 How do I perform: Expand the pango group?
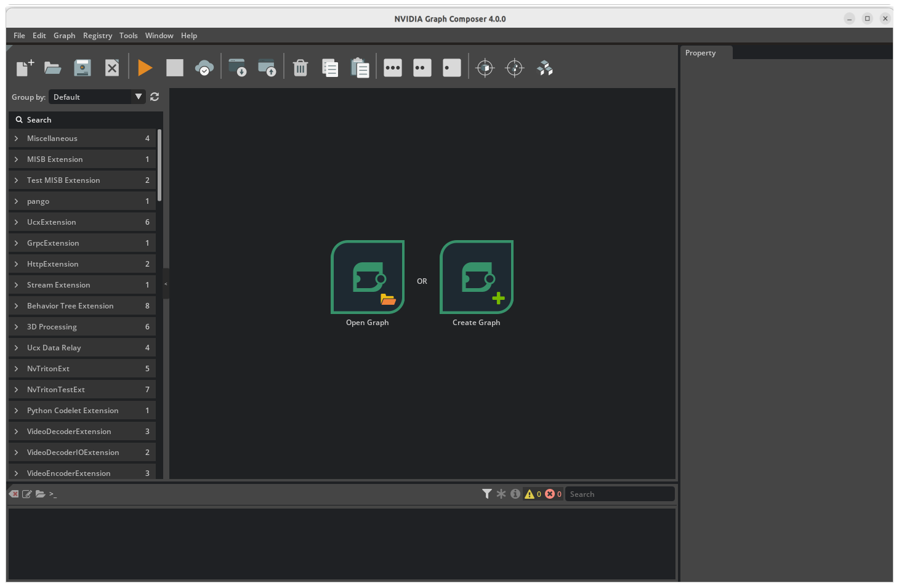82,201
